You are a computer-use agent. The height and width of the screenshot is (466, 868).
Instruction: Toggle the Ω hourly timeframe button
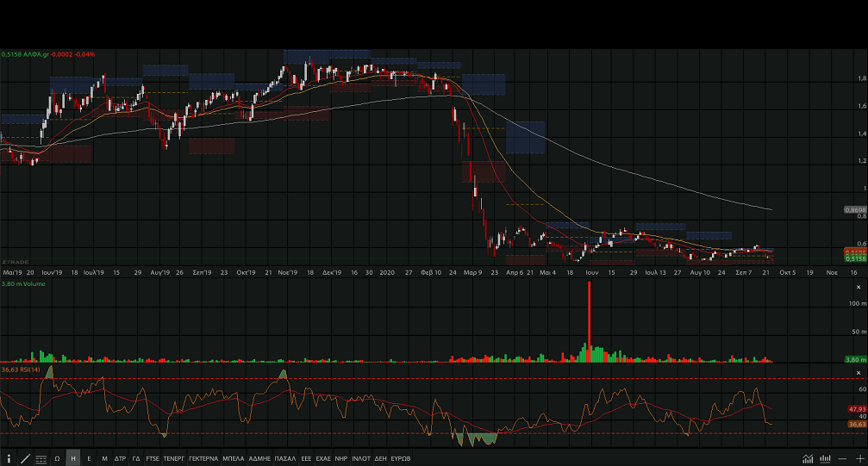[57, 458]
